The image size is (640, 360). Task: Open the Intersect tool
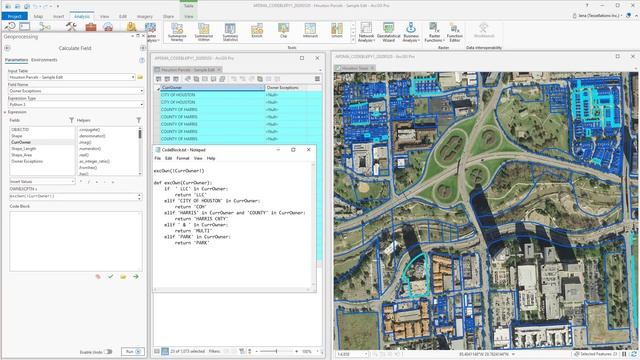[x=310, y=31]
